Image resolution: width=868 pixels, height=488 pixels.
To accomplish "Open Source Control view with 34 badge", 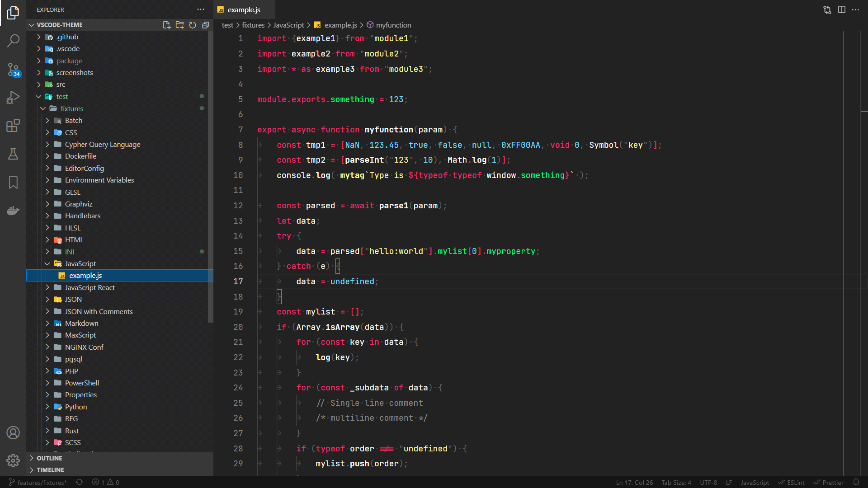I will (13, 69).
